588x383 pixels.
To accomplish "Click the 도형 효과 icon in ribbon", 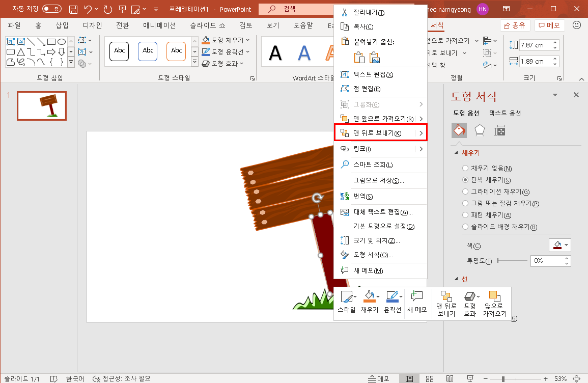I will point(206,63).
